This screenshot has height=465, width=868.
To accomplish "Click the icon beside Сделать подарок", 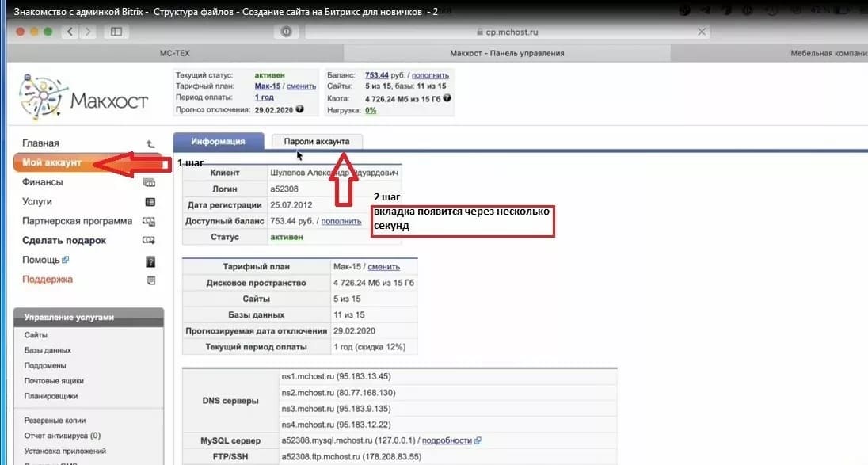I will coord(148,240).
